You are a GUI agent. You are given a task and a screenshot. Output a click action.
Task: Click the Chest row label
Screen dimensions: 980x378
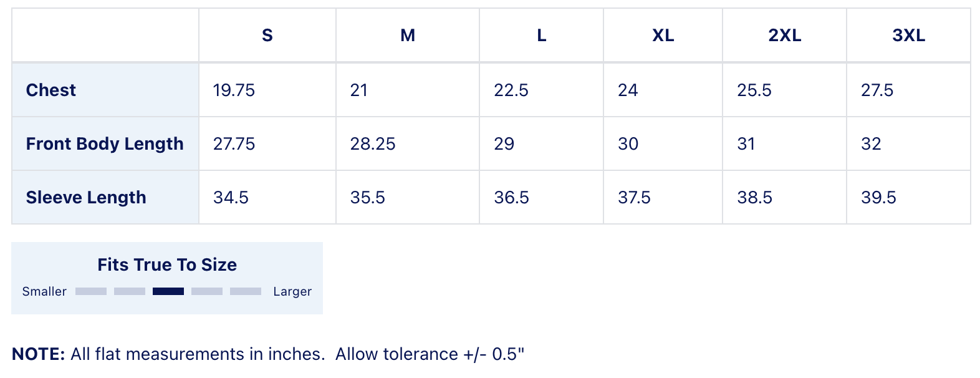pyautogui.click(x=51, y=90)
